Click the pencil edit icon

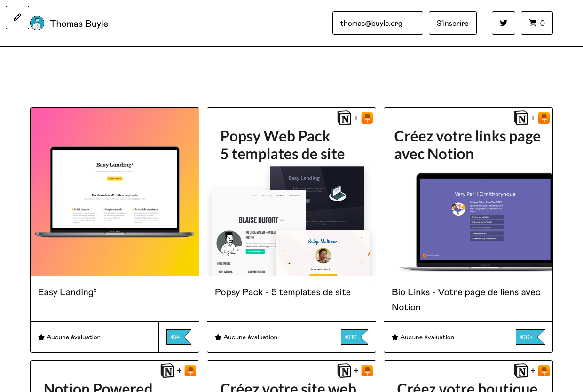17,17
